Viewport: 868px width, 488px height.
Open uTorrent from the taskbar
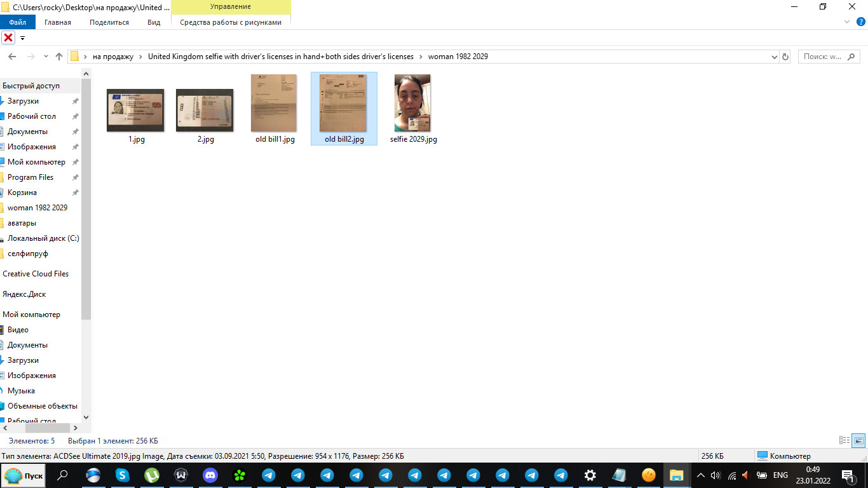click(151, 475)
